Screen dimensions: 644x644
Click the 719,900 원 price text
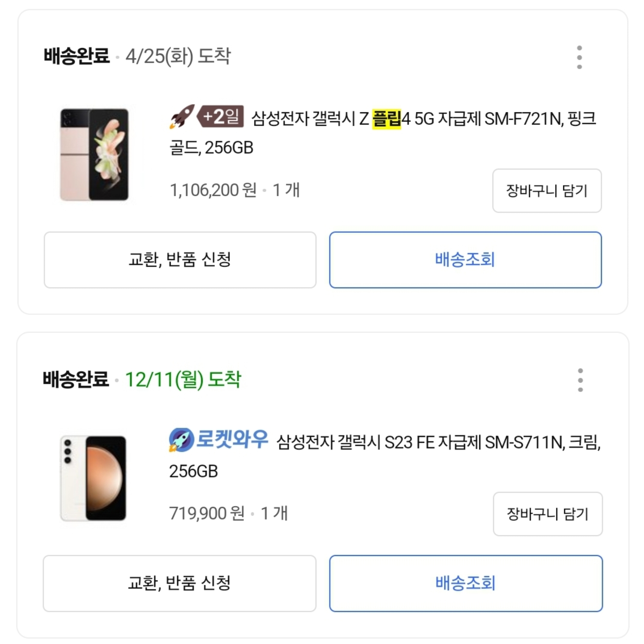[207, 513]
